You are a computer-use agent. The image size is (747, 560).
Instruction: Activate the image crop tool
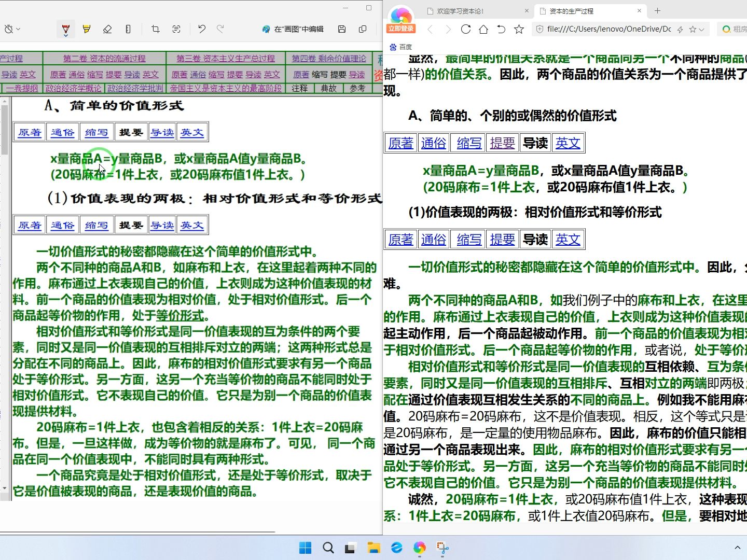(x=156, y=29)
